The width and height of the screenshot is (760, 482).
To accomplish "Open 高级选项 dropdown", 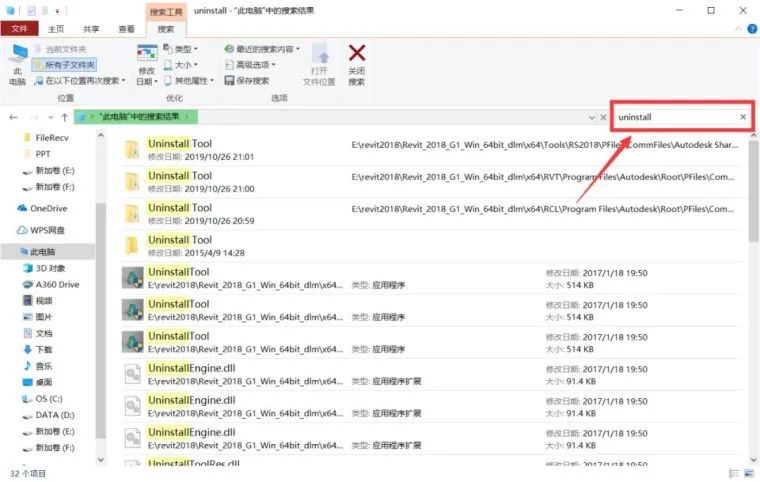I will pyautogui.click(x=251, y=64).
